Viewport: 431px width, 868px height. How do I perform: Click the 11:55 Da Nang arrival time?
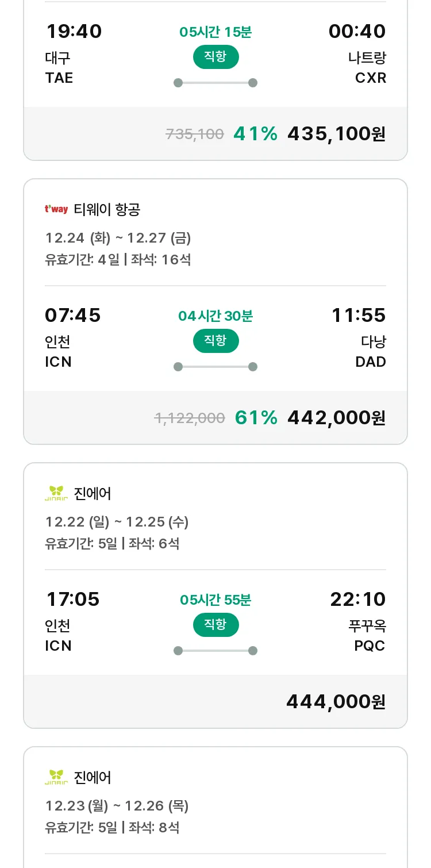pos(359,316)
